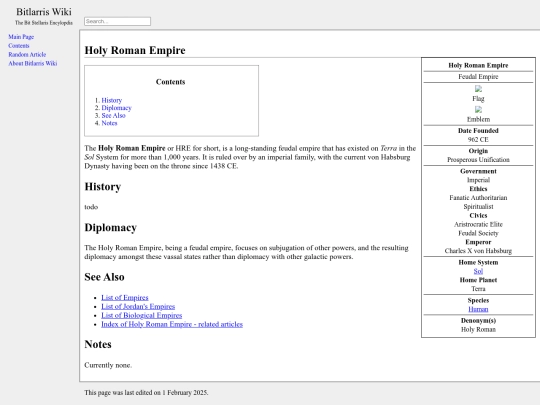Click the broken Flag image icon
The image size is (540, 405).
[478, 89]
